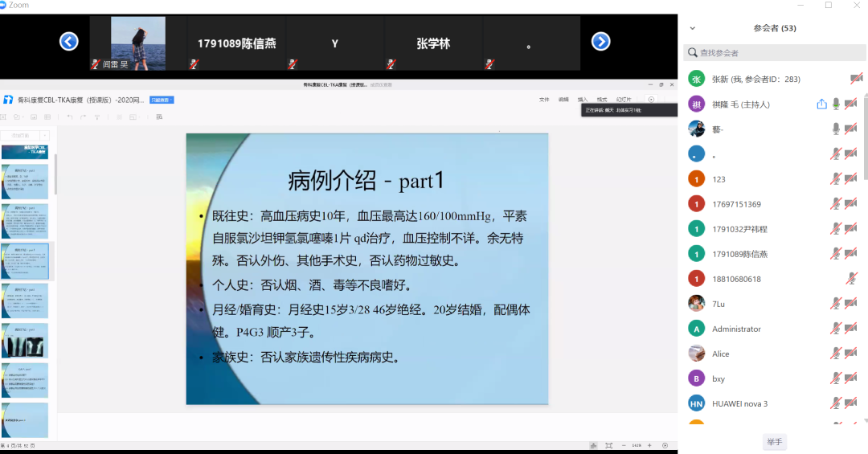Click the crossed-out camera icon for 张新
The image size is (868, 454).
point(857,79)
